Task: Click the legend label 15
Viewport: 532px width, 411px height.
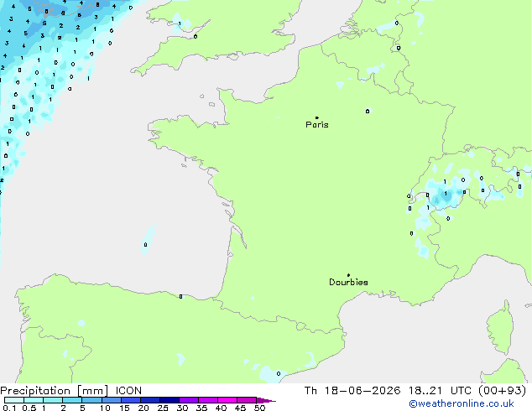Action: click(x=124, y=408)
